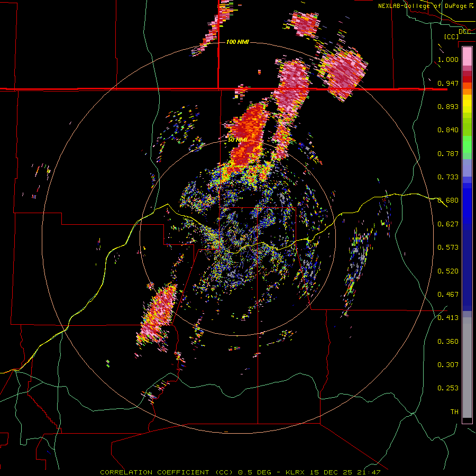Screen dimensions: 476x476
Task: Select the 0.947 legend value
Action: 448,83
